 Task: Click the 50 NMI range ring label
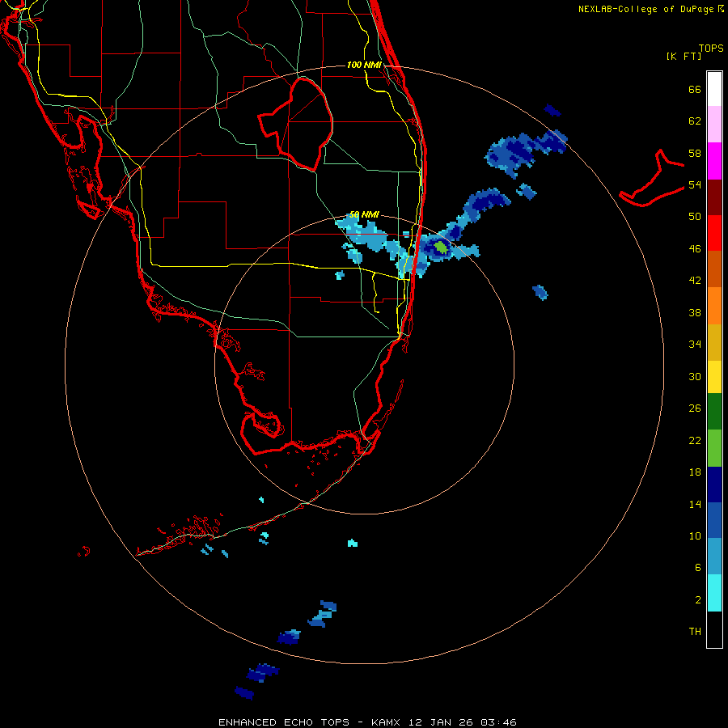364,214
